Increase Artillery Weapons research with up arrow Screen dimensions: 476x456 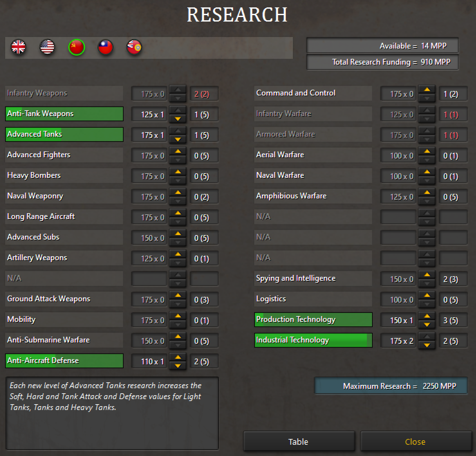[178, 255]
